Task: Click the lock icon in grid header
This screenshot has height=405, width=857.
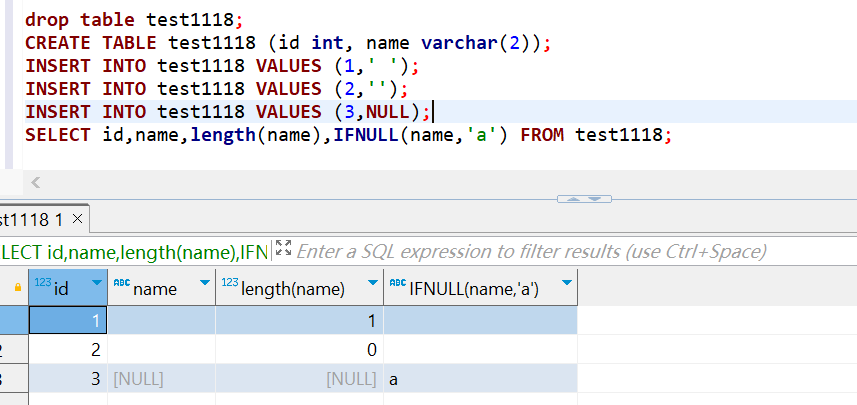Action: tap(16, 288)
